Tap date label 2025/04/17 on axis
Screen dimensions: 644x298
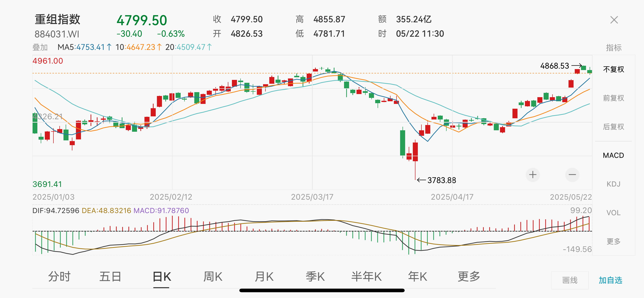point(452,197)
